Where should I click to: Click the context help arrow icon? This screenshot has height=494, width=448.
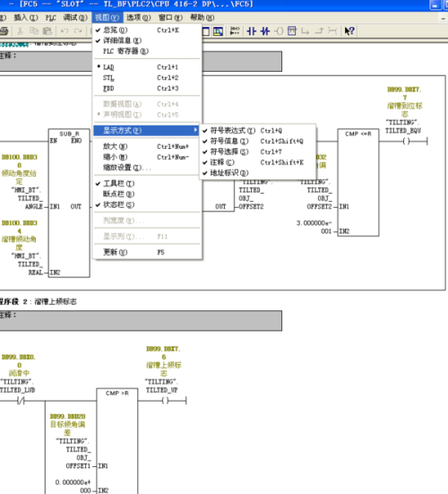[x=349, y=30]
